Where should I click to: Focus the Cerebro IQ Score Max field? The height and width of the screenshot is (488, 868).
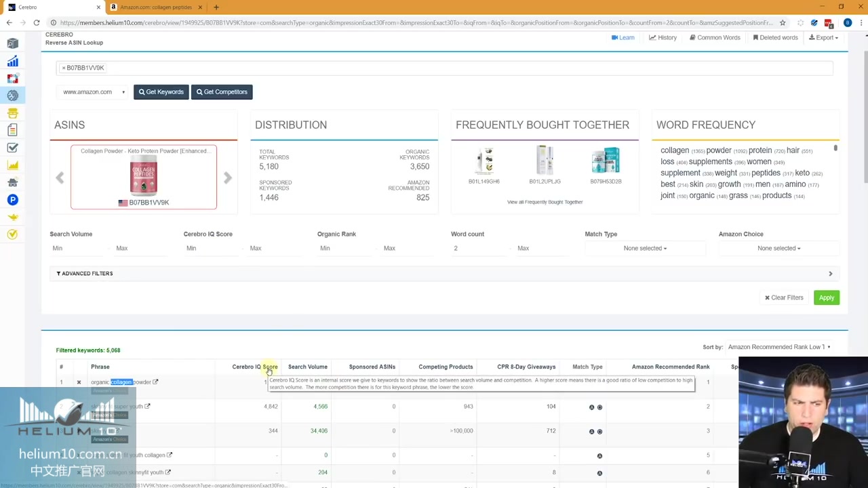[275, 248]
